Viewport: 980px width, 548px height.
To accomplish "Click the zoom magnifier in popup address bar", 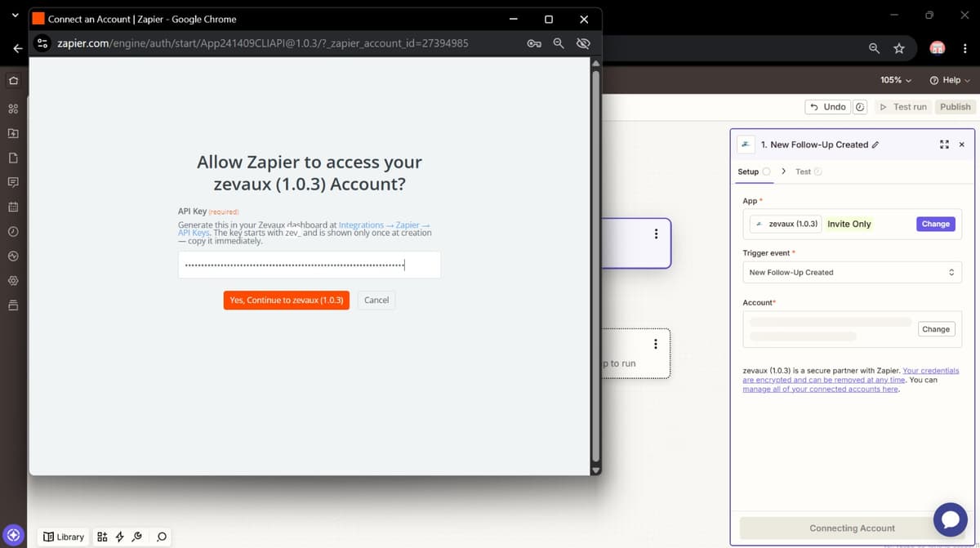I will (x=559, y=43).
